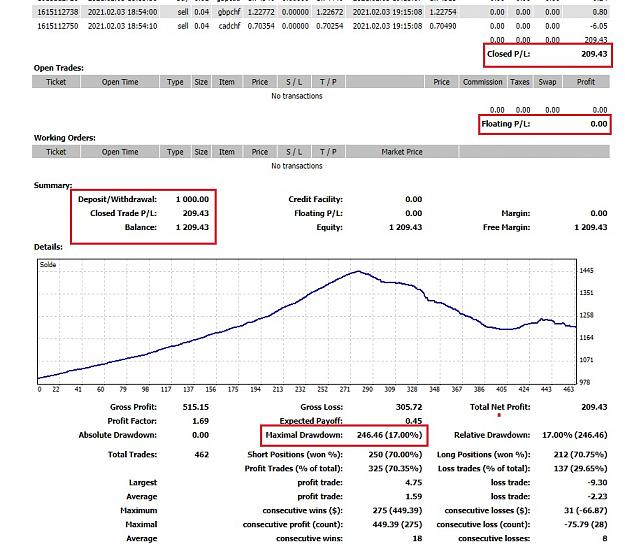The height and width of the screenshot is (544, 625).
Task: Click the Closed Trade P/L: label
Action: (x=123, y=213)
